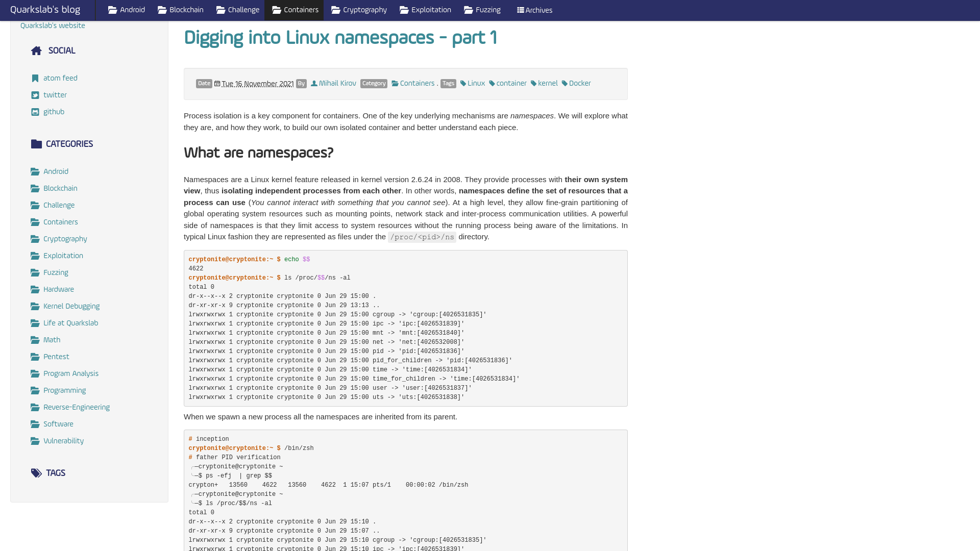Image resolution: width=980 pixels, height=551 pixels.
Task: Click the Android category icon
Action: (x=36, y=171)
